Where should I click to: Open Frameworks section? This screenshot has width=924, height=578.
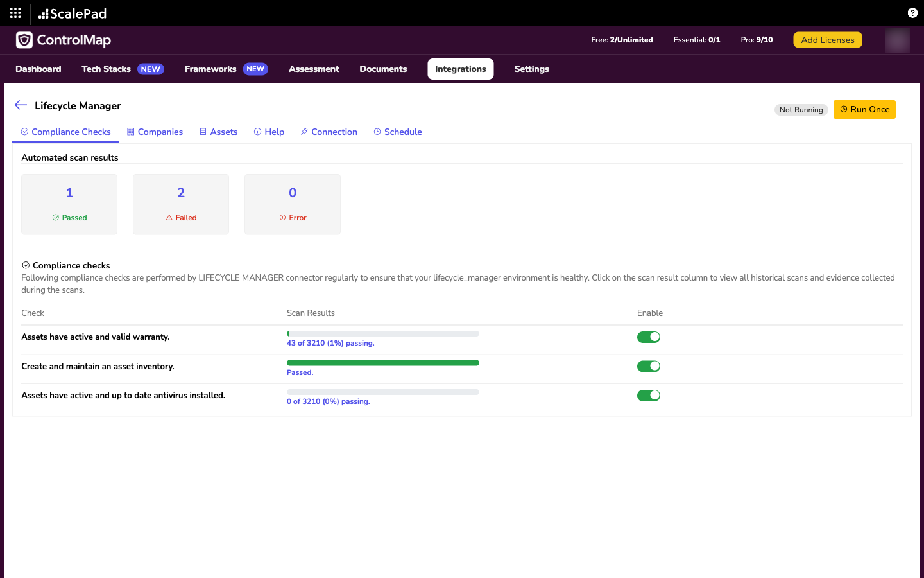point(210,69)
